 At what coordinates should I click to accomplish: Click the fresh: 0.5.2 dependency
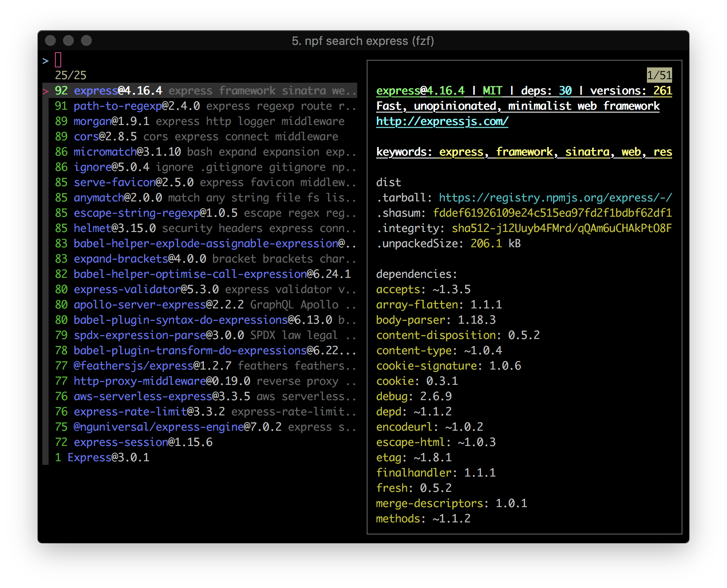[414, 488]
